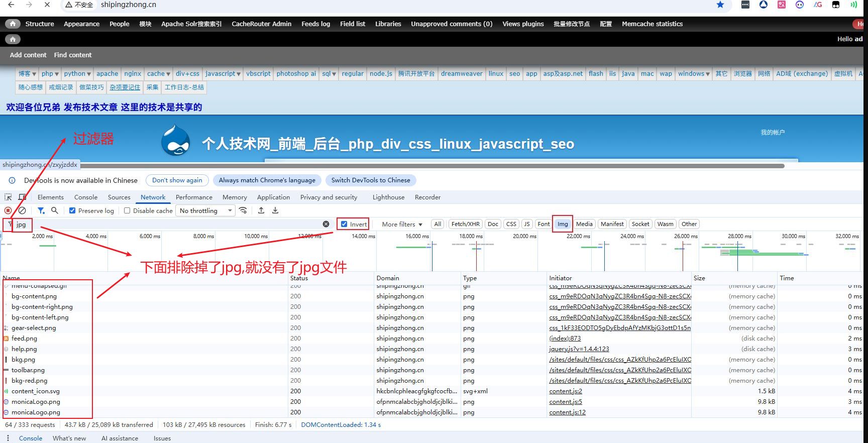Expand the More filters dropdown
868x443 pixels.
tap(402, 224)
